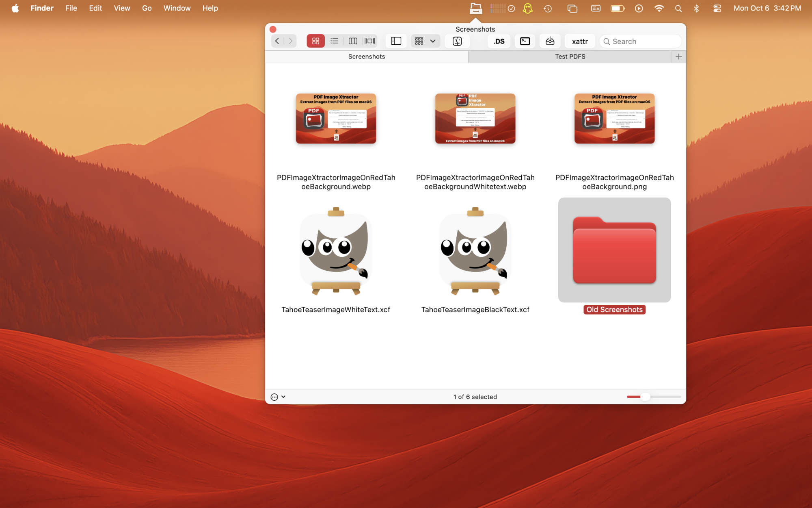Select the Old Screenshots folder

click(614, 250)
